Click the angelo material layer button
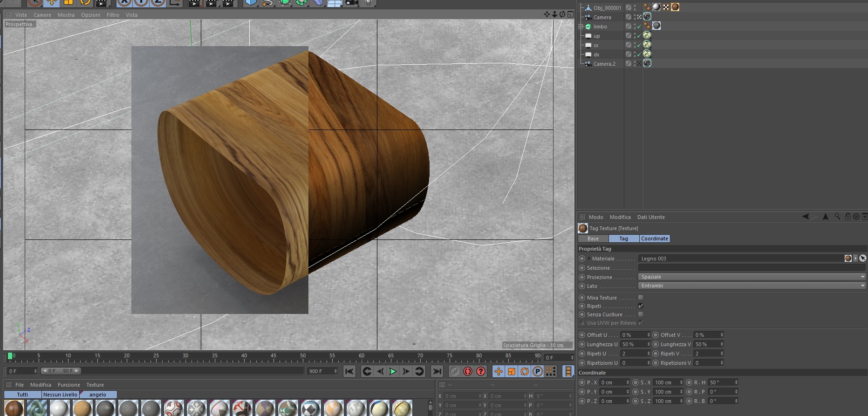The image size is (868, 416). click(98, 395)
